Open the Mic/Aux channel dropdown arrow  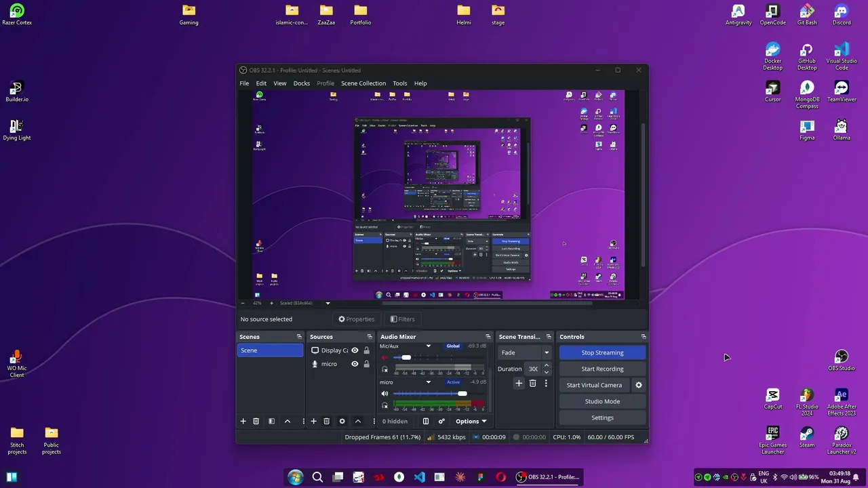pos(428,346)
